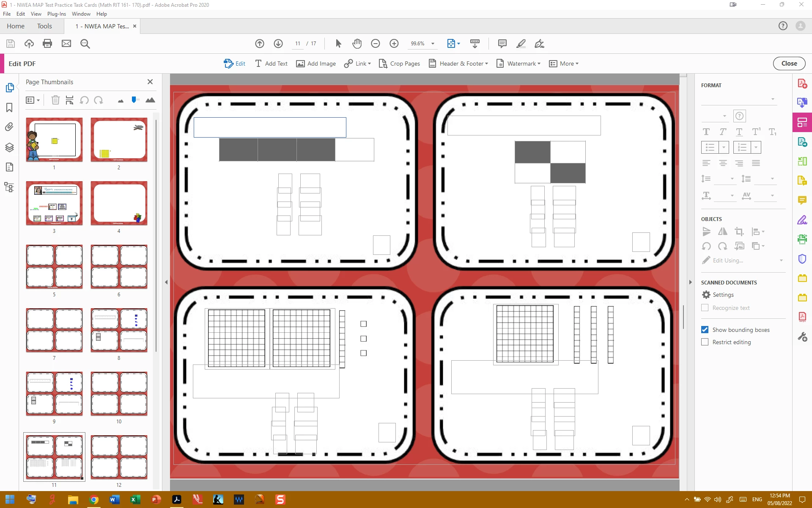Delete page using trash icon
The height and width of the screenshot is (508, 812).
click(55, 100)
